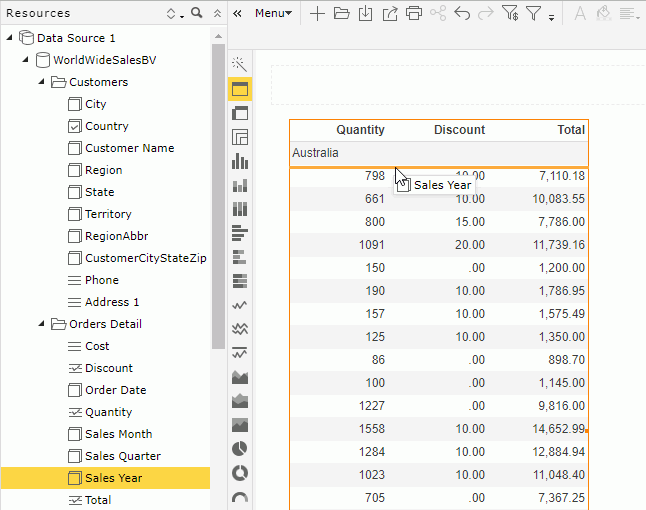This screenshot has width=646, height=510.
Task: Uncheck the Country field checkbox
Action: (x=74, y=126)
